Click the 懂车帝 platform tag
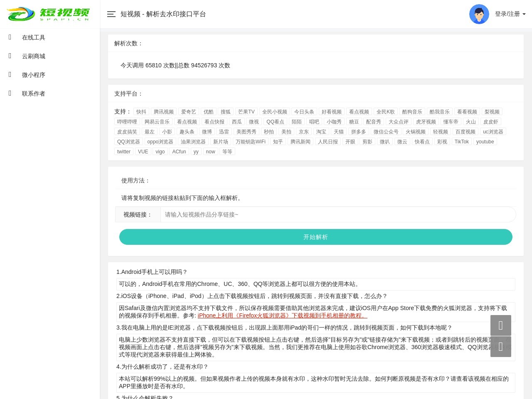This screenshot has height=399, width=532. coord(451,122)
